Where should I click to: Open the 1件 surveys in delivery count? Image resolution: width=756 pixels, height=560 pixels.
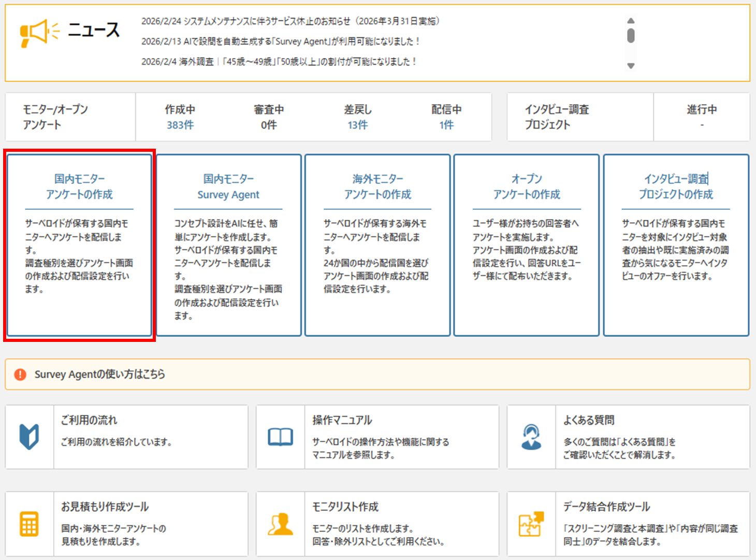pyautogui.click(x=446, y=125)
